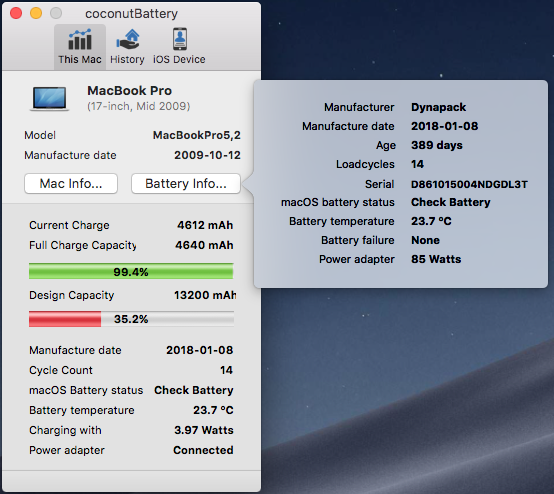Viewport: 554px width, 494px height.
Task: Click the 13200 mAh design capacity value
Action: coord(205,295)
